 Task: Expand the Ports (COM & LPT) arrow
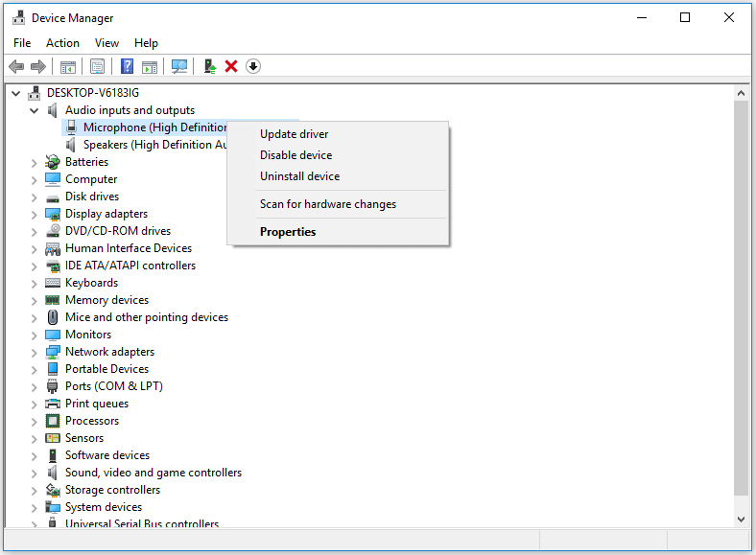34,387
